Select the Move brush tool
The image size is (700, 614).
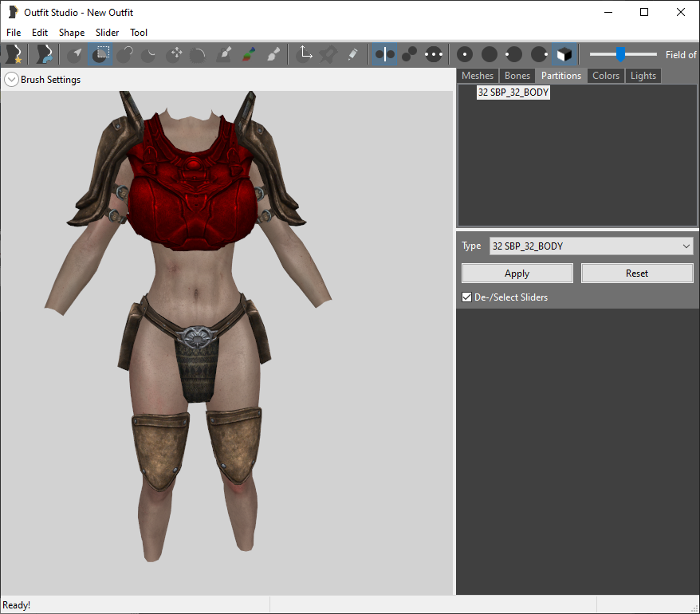coord(174,54)
